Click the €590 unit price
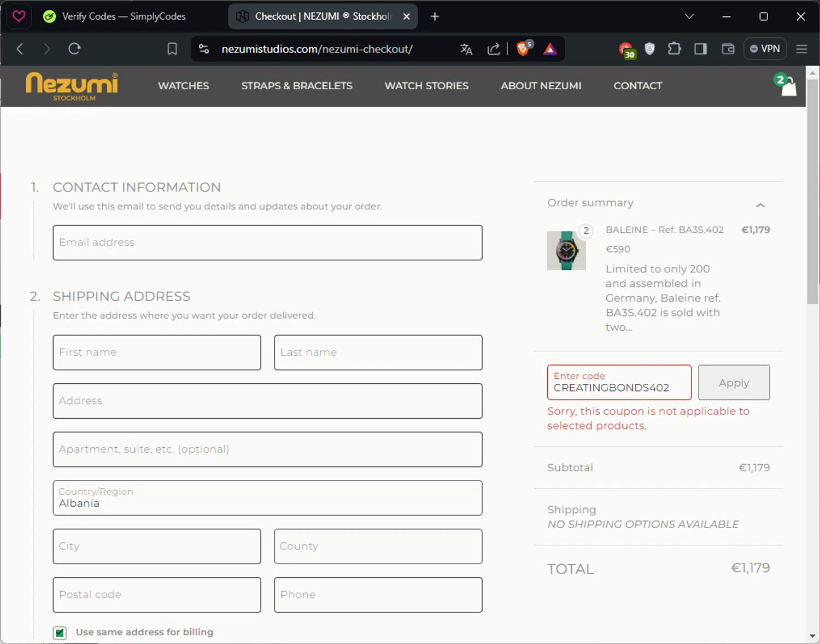This screenshot has height=644, width=820. coord(618,249)
